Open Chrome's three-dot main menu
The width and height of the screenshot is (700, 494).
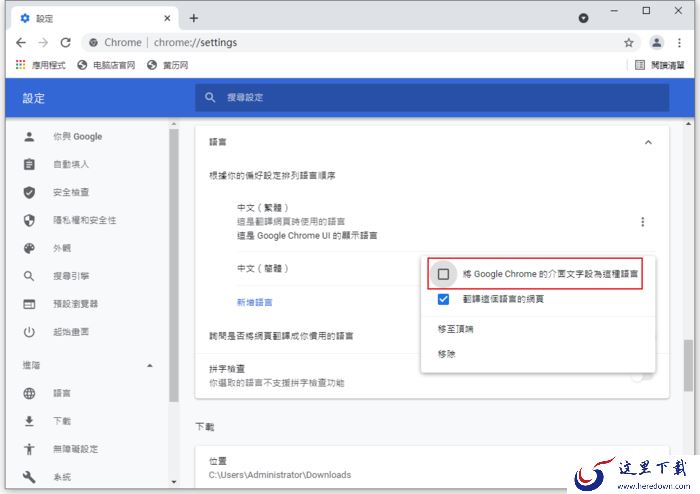[679, 42]
